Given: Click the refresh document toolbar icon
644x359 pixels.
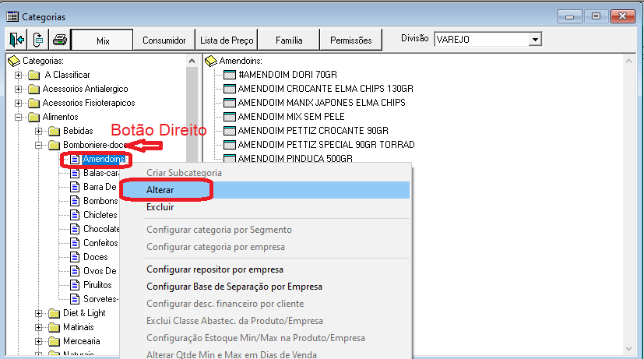Looking at the screenshot, I should pyautogui.click(x=38, y=40).
